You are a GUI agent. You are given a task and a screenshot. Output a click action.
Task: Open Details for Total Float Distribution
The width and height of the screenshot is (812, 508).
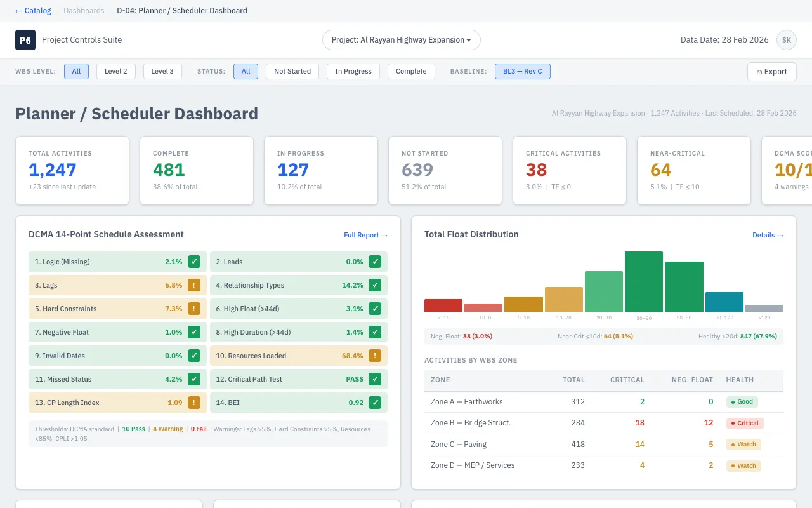coord(768,234)
